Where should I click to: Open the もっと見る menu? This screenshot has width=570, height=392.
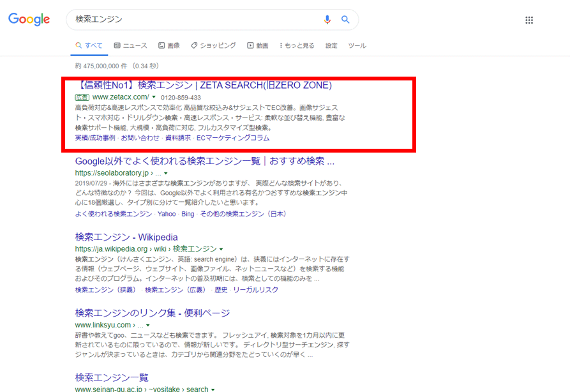(x=297, y=45)
